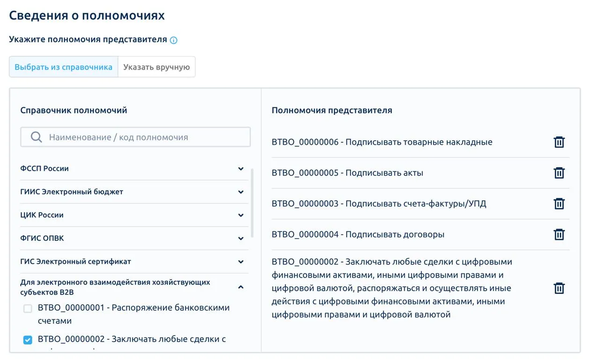This screenshot has width=598, height=364.
Task: Click the text ВТВО_00000003 - Подписывать счета-фактуры/УПД
Action: pyautogui.click(x=379, y=204)
